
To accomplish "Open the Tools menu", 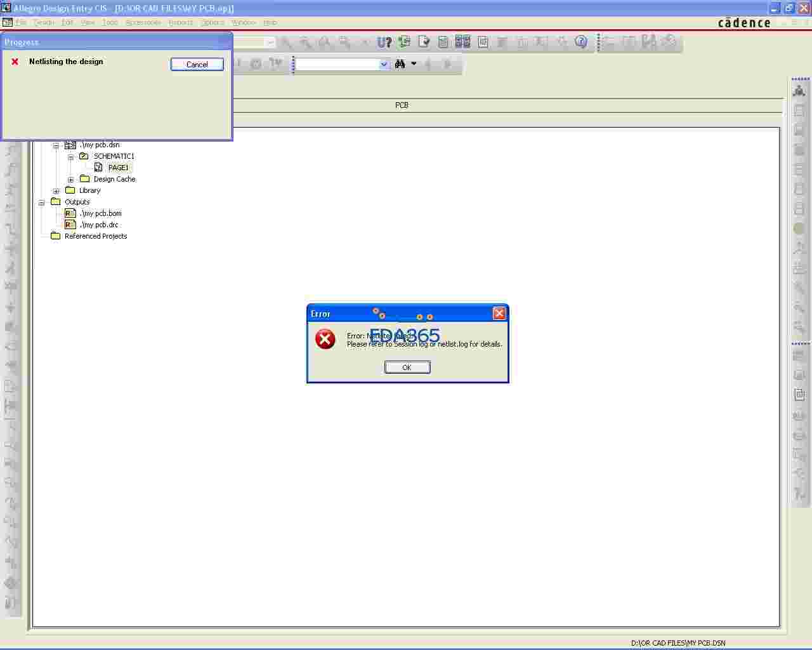I will [110, 22].
